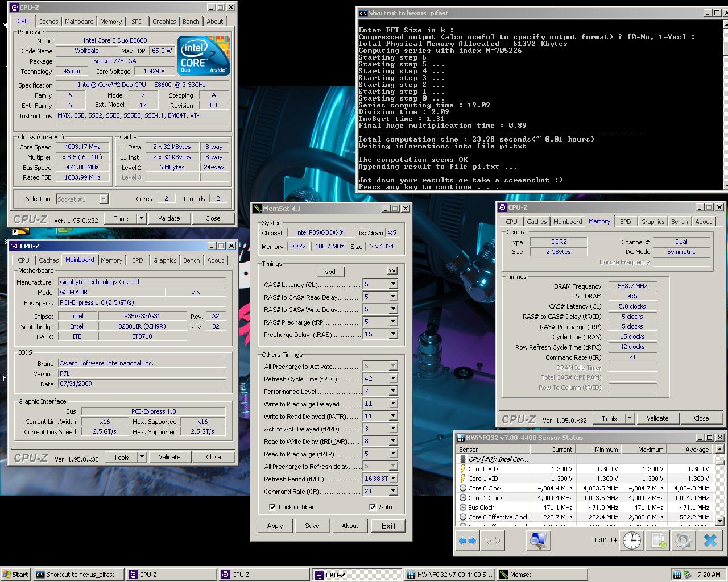Open Tools dropdown arrow in CPU-Z Memory window
Viewport: 728px width, 582px height.
[630, 418]
